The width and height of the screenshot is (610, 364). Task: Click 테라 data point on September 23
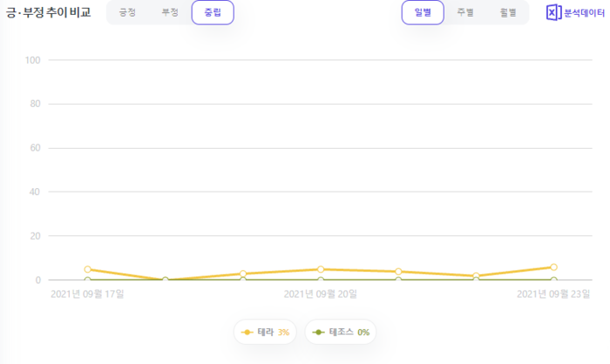[x=553, y=267]
